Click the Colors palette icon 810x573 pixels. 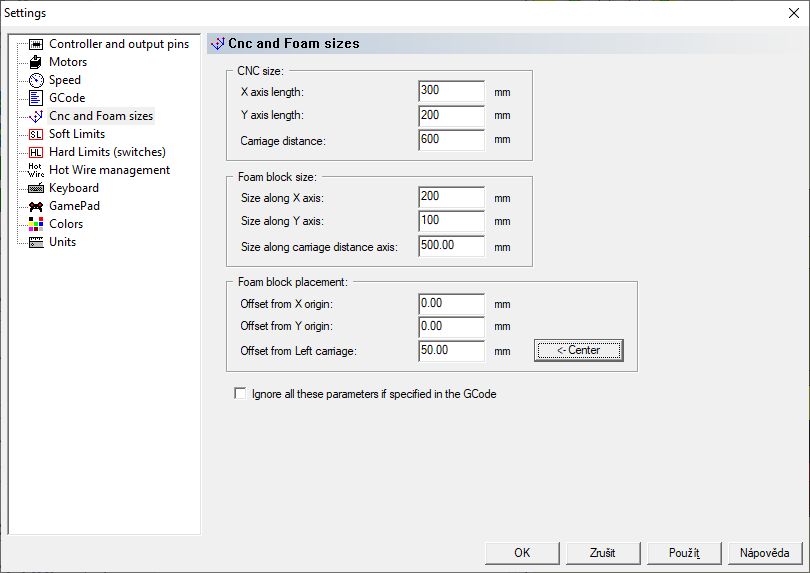click(x=36, y=224)
